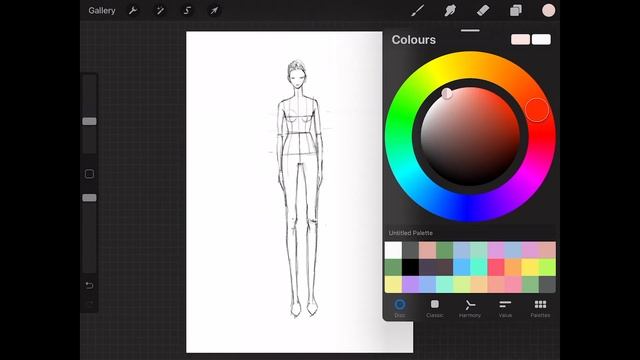Screen dimensions: 640x360
Task: Choose the lime green palette swatch
Action: tap(547, 267)
